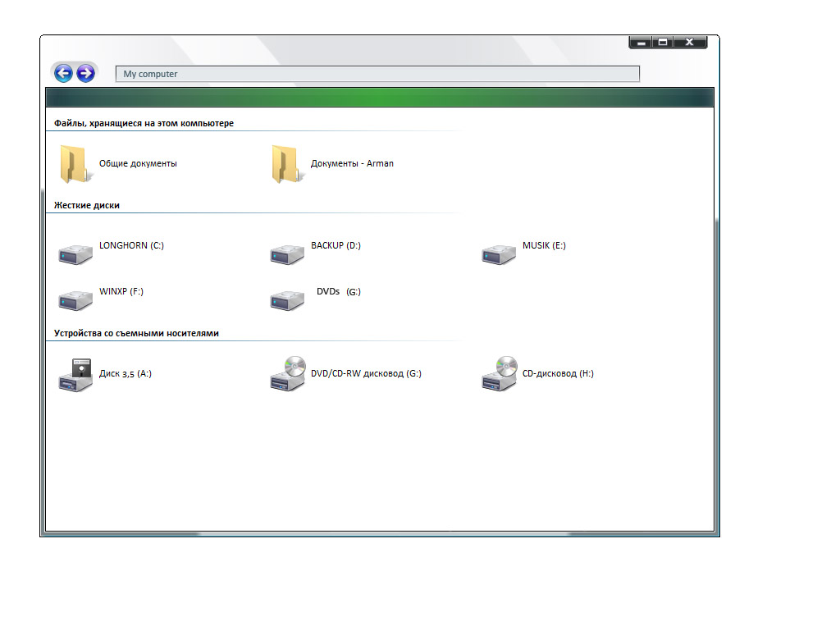The width and height of the screenshot is (840, 630).
Task: Click the Документы - Arman label
Action: 352,163
